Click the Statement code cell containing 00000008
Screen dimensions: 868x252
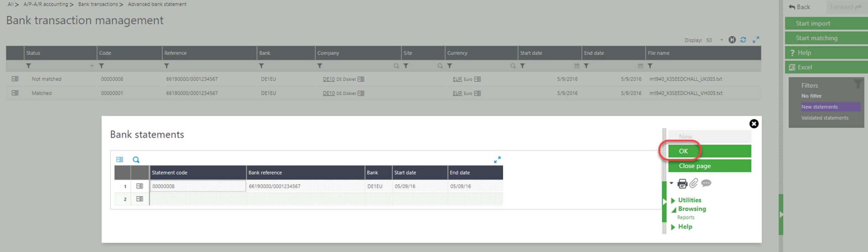tap(198, 186)
